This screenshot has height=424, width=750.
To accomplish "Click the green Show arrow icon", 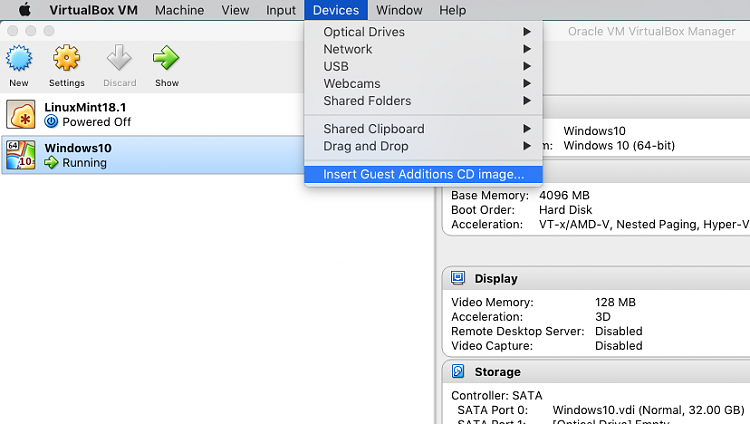I will pyautogui.click(x=166, y=58).
